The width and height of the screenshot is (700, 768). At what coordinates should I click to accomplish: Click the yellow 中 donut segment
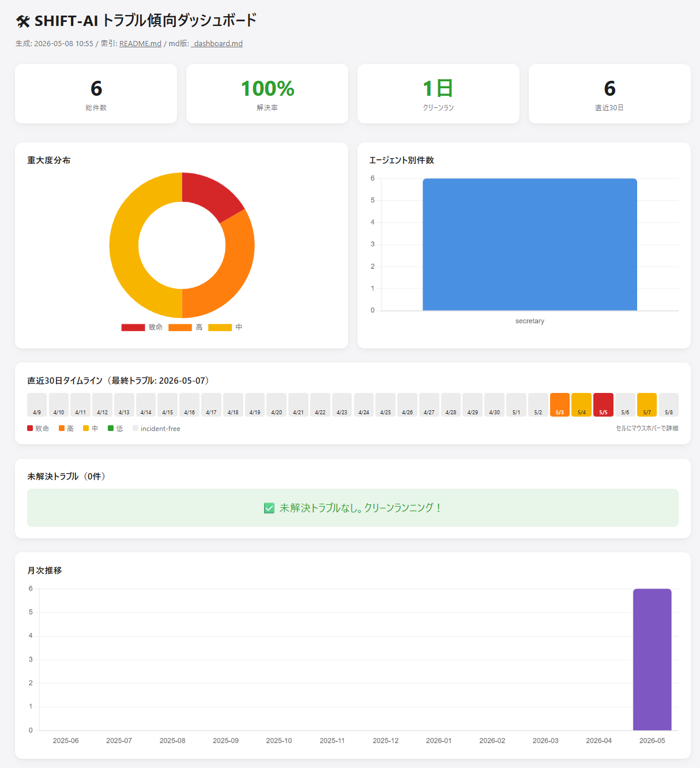pos(124,245)
